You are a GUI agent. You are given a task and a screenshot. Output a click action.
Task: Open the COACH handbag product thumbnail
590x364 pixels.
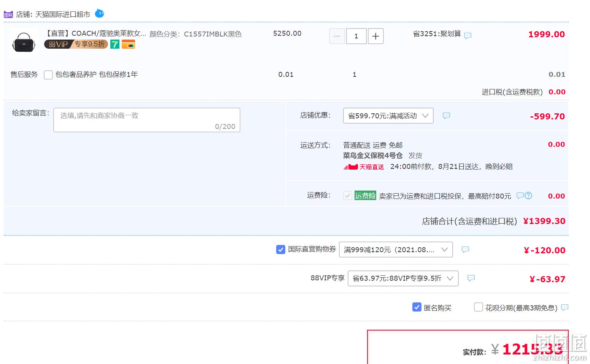pos(24,42)
